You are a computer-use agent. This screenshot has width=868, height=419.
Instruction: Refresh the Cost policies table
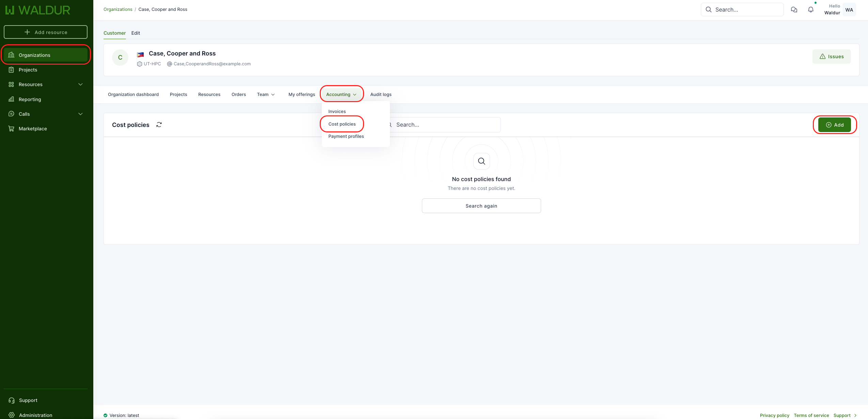click(159, 125)
